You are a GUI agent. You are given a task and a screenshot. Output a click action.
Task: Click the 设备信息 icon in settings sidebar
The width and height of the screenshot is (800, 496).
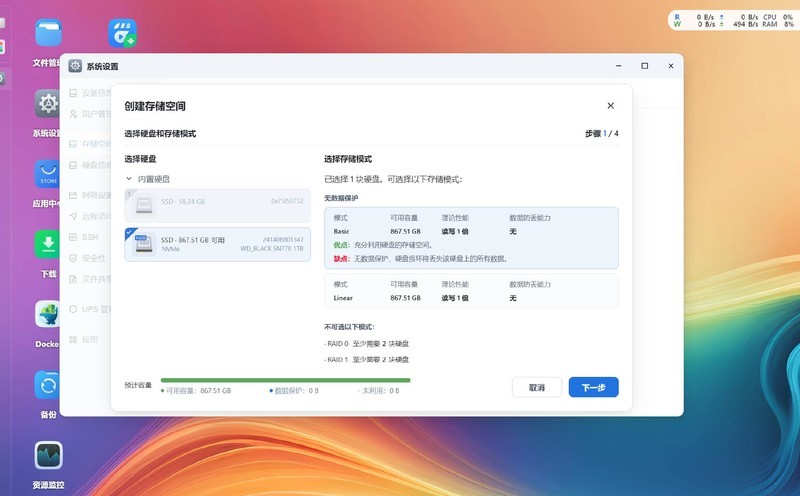[73, 93]
